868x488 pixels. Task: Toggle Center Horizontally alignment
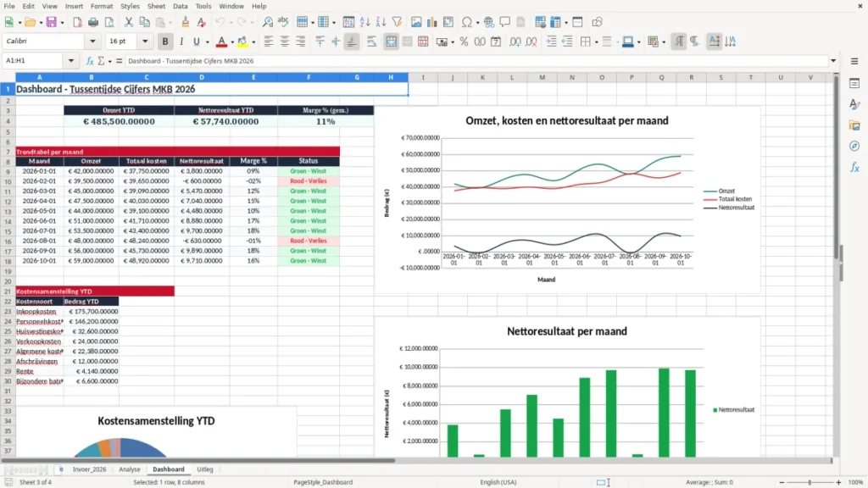(285, 42)
